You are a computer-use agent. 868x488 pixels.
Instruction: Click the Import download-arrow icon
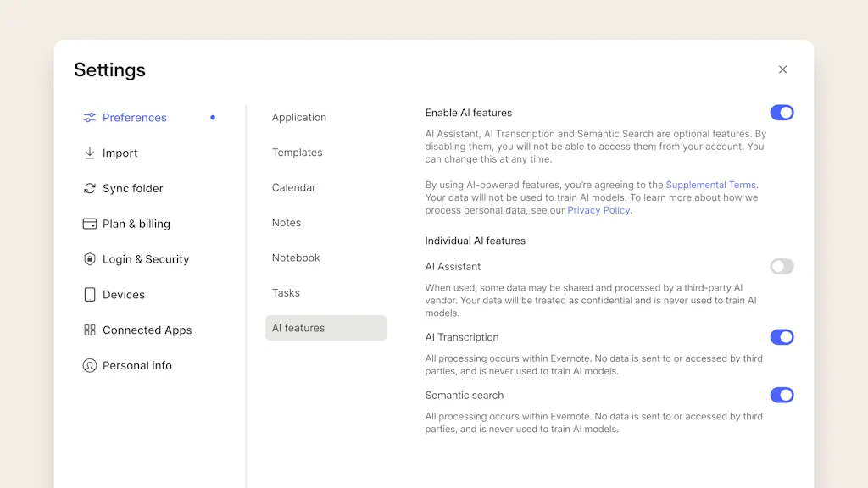click(x=89, y=153)
